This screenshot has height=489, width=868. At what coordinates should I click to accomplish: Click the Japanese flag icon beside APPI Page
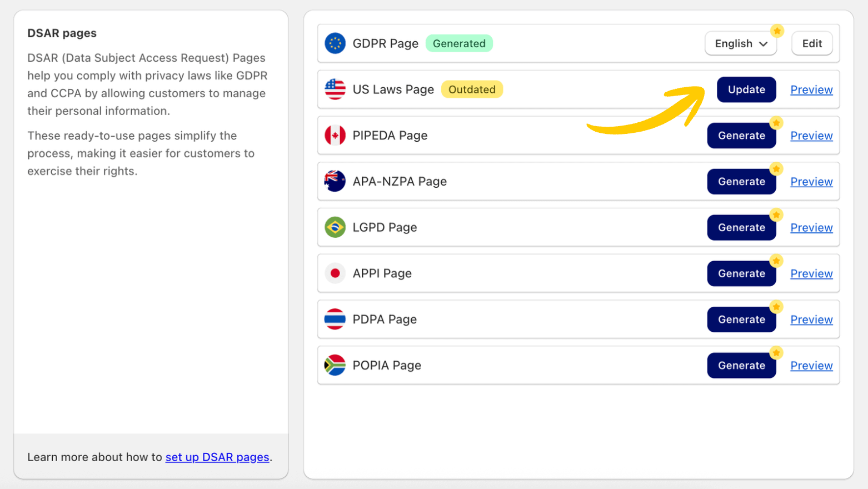(x=334, y=273)
